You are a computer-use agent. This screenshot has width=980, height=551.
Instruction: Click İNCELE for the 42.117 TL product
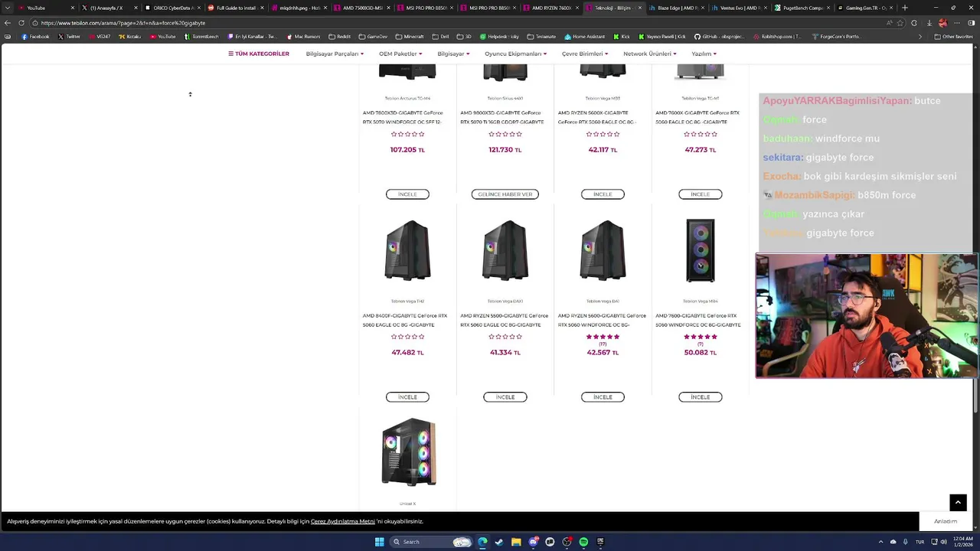(603, 194)
